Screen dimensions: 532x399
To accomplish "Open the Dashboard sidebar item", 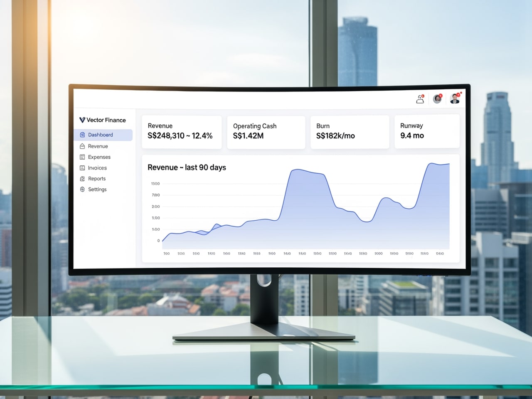I will pos(103,135).
